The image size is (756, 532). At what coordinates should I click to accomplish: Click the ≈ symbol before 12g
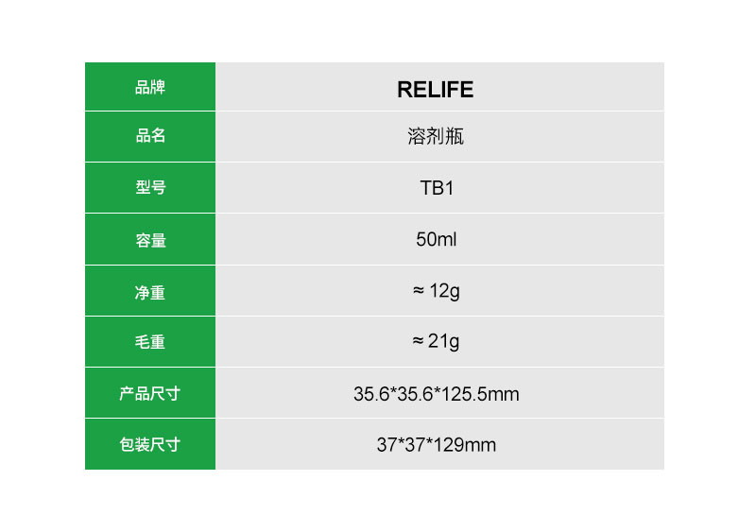coord(419,290)
